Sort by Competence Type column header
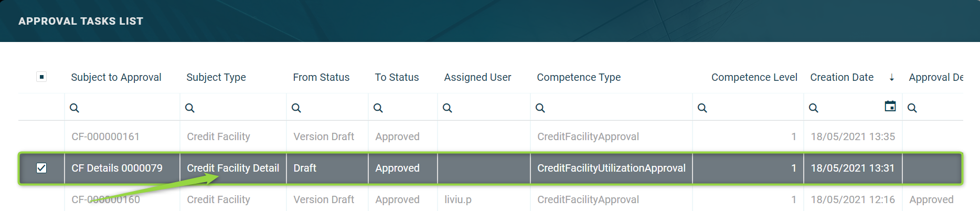 (579, 77)
